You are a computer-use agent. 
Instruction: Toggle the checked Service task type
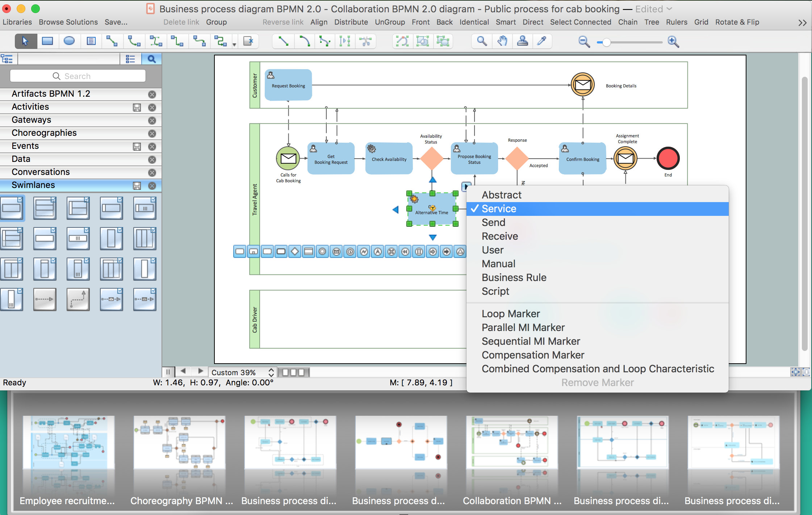499,209
